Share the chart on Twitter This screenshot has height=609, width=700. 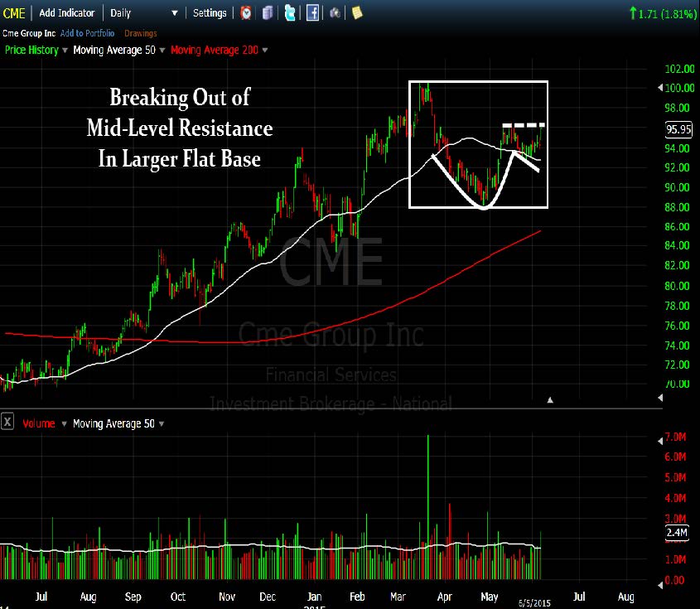[290, 13]
